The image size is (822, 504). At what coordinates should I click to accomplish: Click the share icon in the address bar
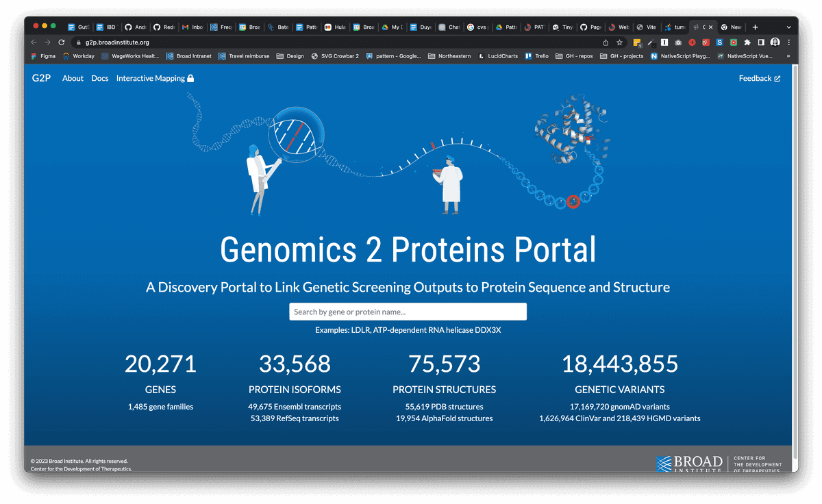click(x=606, y=42)
